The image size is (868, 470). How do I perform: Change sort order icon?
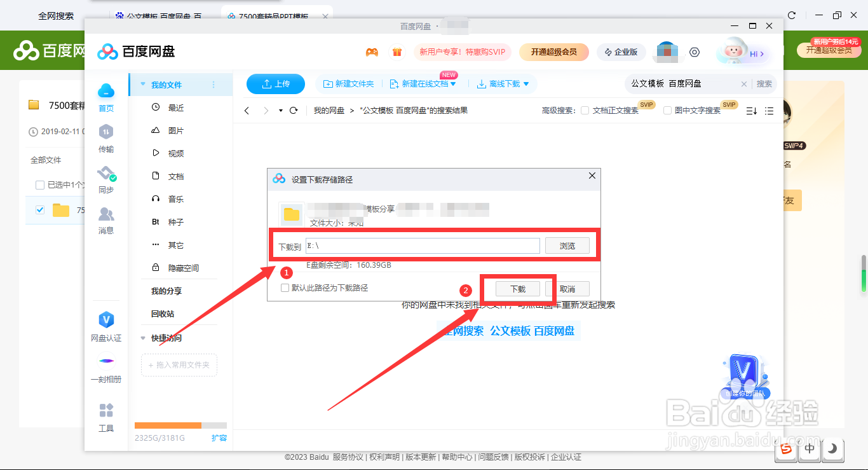coord(751,111)
